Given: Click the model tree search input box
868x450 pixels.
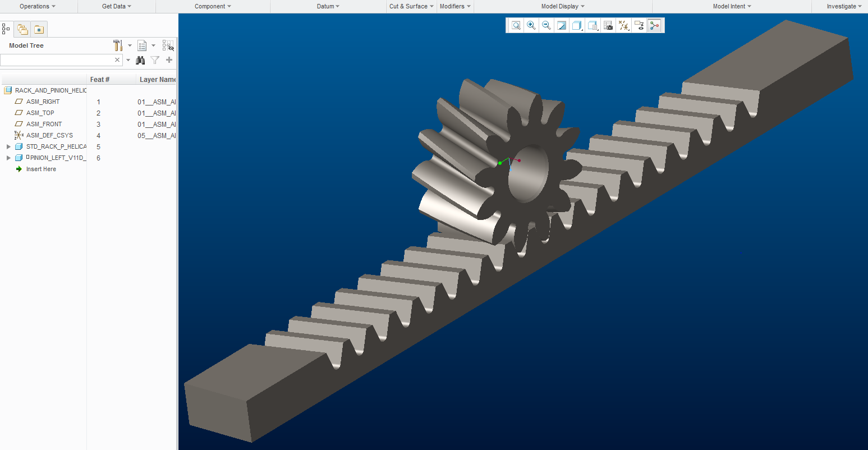Looking at the screenshot, I should click(56, 60).
